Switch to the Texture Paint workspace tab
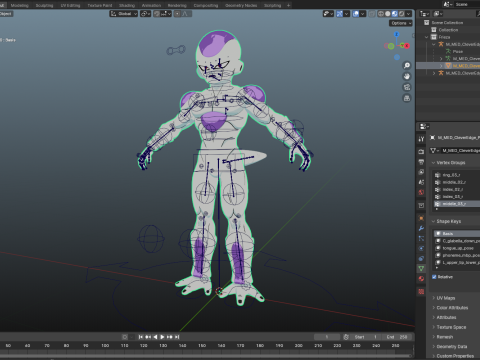 pos(100,5)
